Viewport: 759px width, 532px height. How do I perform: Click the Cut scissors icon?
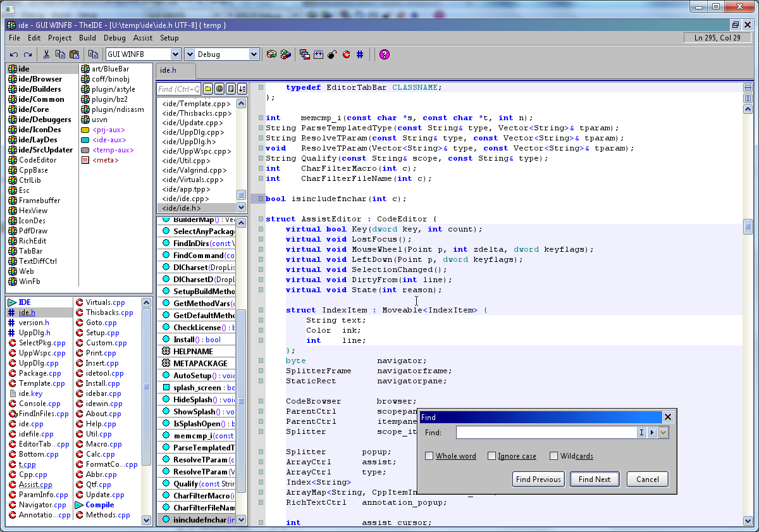[x=46, y=54]
